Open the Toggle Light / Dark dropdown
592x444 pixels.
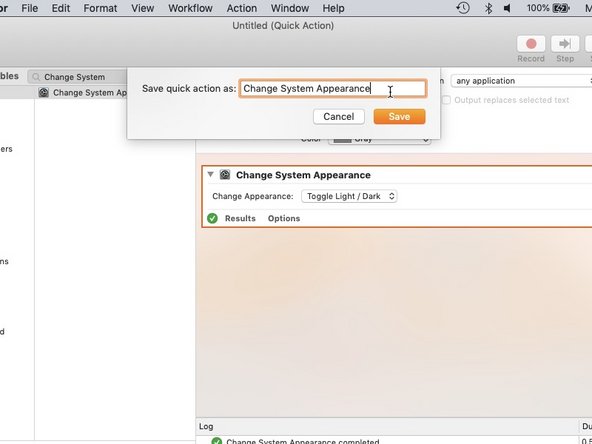349,196
